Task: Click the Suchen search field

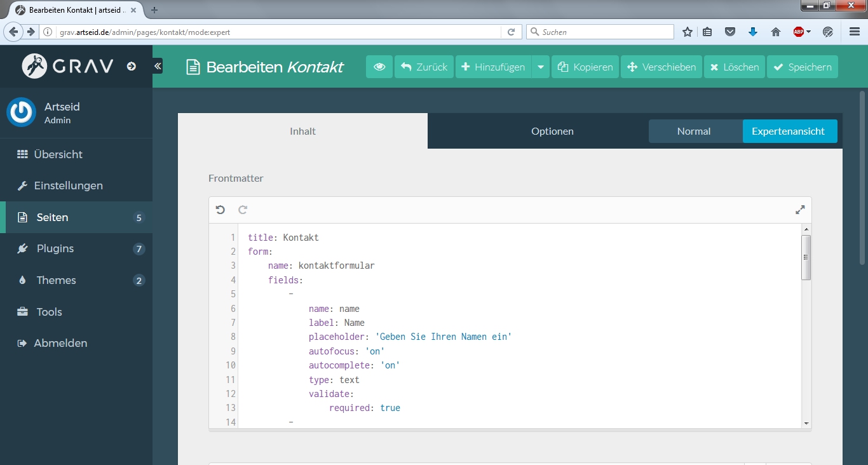Action: pos(604,32)
